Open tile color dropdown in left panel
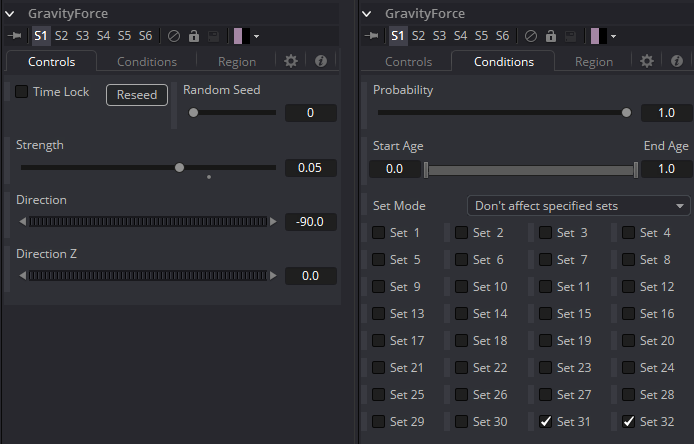694x444 pixels. 256,37
